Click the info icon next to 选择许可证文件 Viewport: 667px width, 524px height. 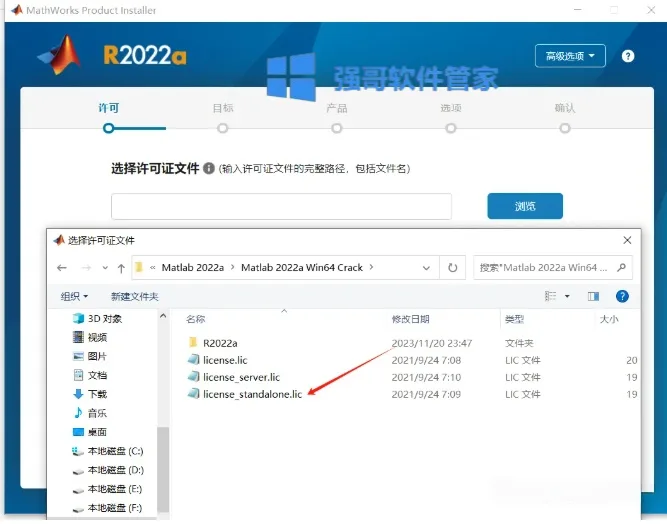[208, 168]
